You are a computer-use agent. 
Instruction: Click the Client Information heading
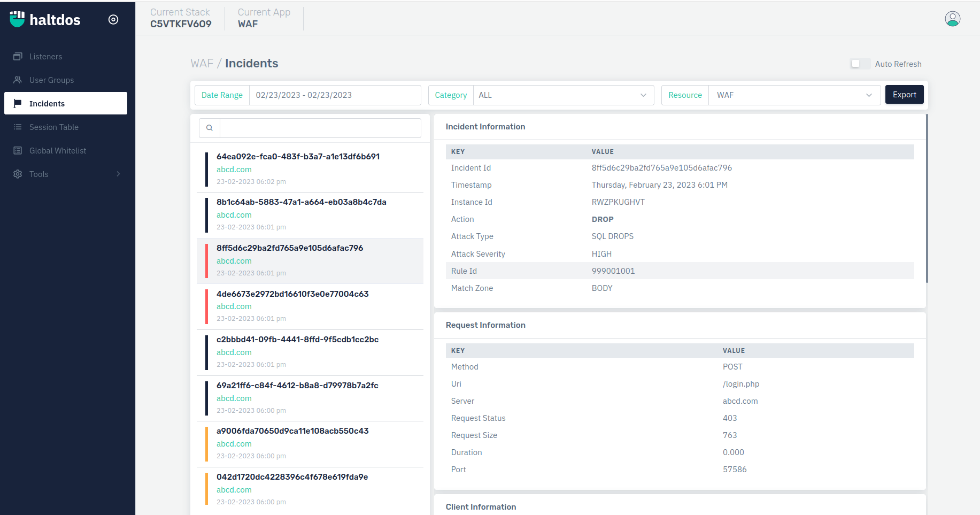[481, 507]
